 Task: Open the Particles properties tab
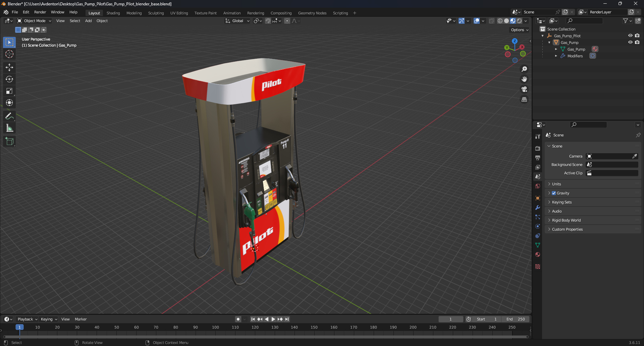coord(538,217)
